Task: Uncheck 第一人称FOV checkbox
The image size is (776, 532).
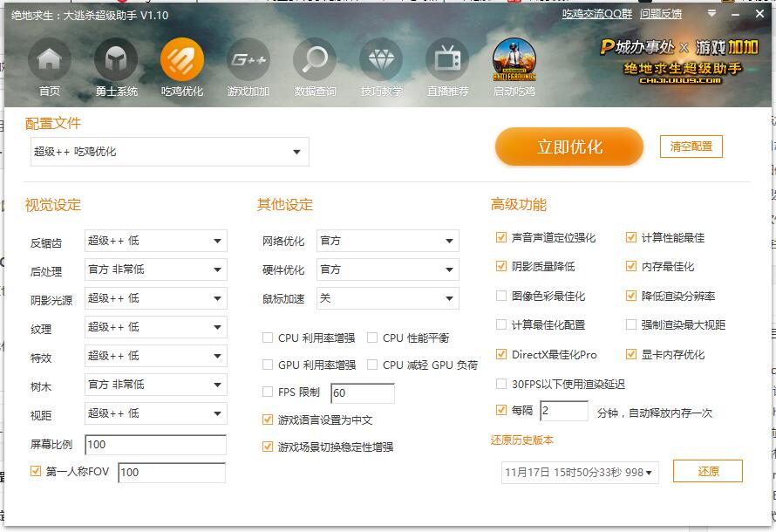Action: (35, 471)
